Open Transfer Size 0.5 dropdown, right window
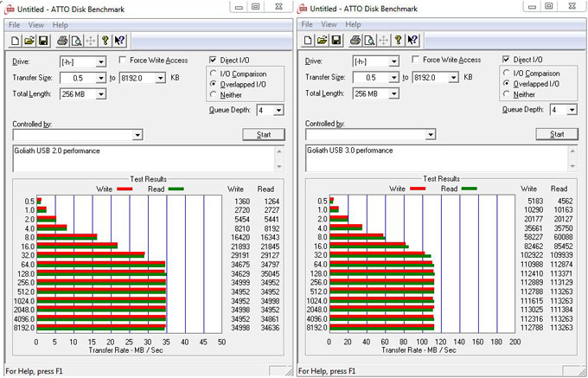Image resolution: width=588 pixels, height=378 pixels. [393, 77]
